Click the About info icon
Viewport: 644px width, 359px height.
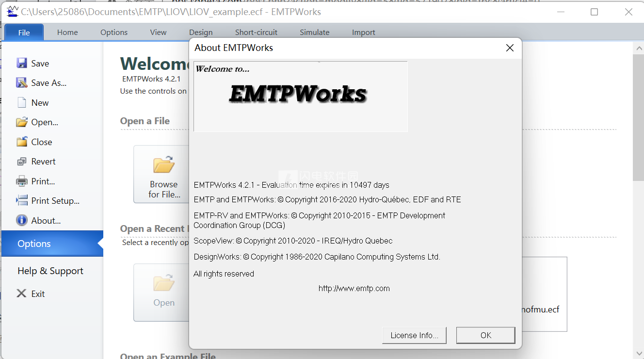tap(22, 220)
